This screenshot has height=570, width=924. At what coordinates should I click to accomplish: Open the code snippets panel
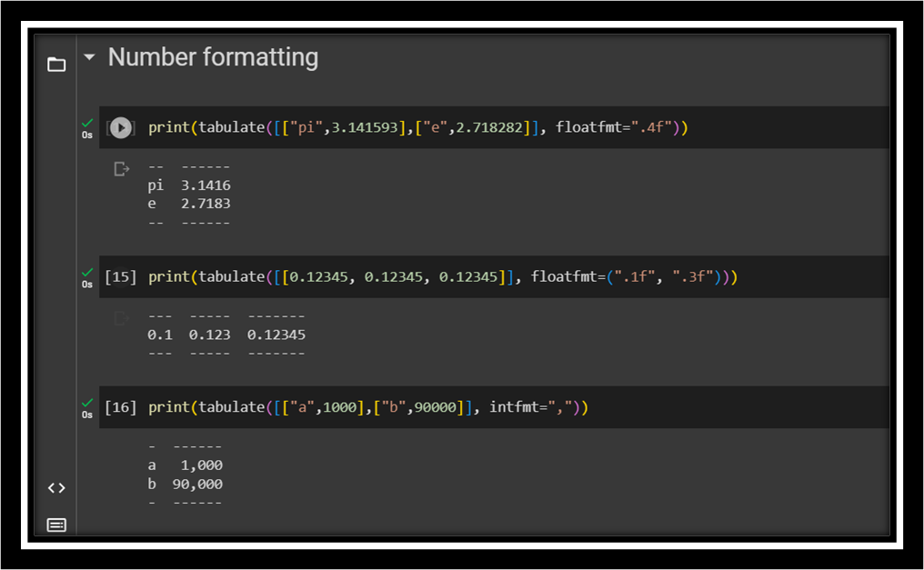click(x=56, y=488)
